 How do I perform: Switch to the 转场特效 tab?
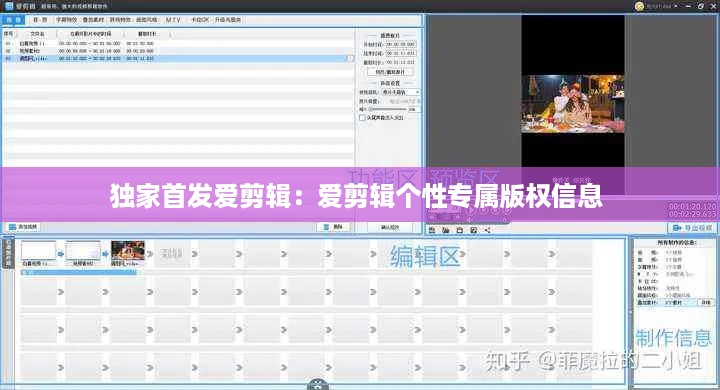coord(120,20)
